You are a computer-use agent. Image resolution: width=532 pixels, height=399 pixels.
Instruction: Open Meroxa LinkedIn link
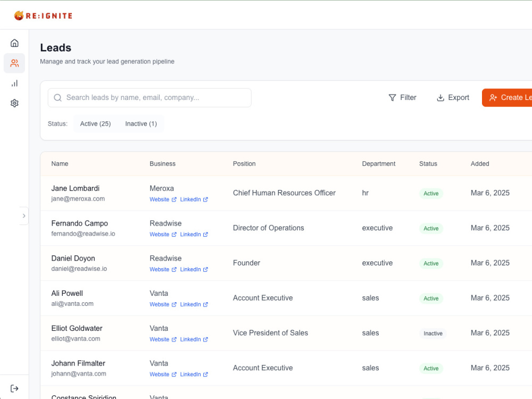[x=194, y=199]
